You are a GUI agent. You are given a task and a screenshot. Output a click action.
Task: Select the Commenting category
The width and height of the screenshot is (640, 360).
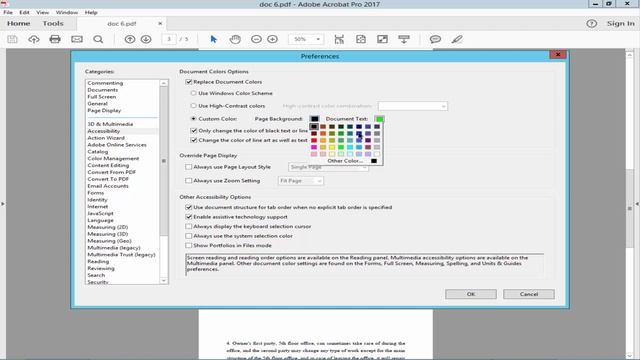pos(105,83)
